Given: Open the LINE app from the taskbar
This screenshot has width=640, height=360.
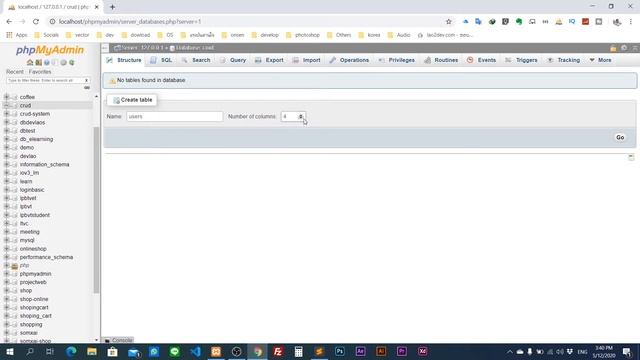Looking at the screenshot, I should [174, 351].
